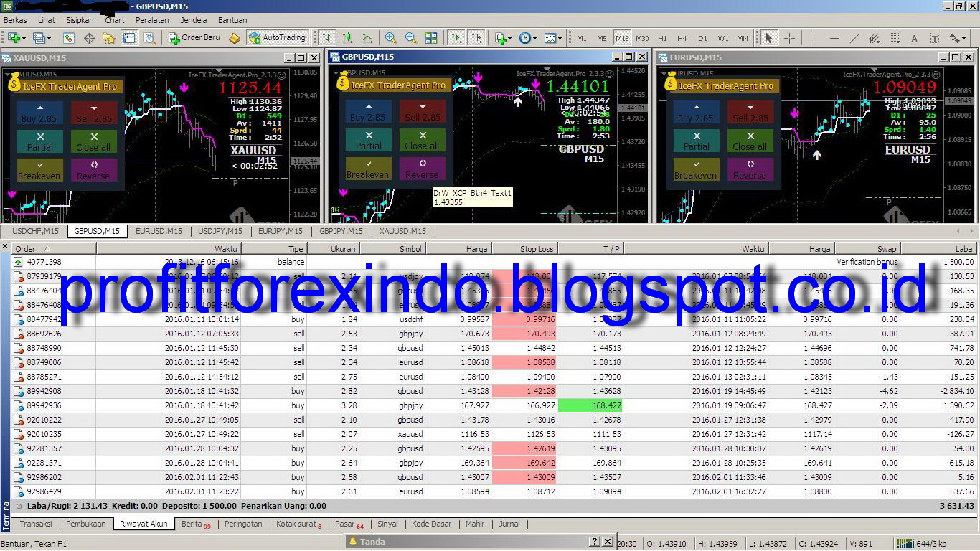This screenshot has height=551, width=980.
Task: Open the New Chart dropdown
Action: coord(16,38)
